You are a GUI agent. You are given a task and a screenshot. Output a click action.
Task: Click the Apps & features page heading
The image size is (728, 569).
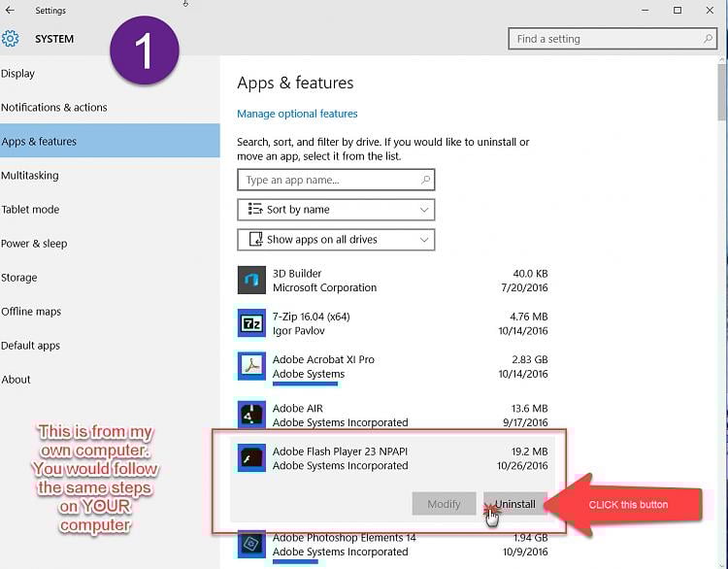[295, 83]
